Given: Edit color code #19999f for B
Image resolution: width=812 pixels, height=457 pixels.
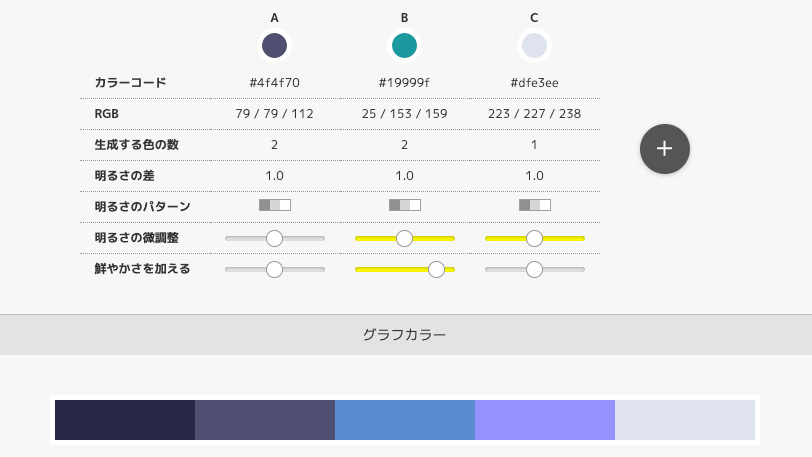Looking at the screenshot, I should coord(404,83).
